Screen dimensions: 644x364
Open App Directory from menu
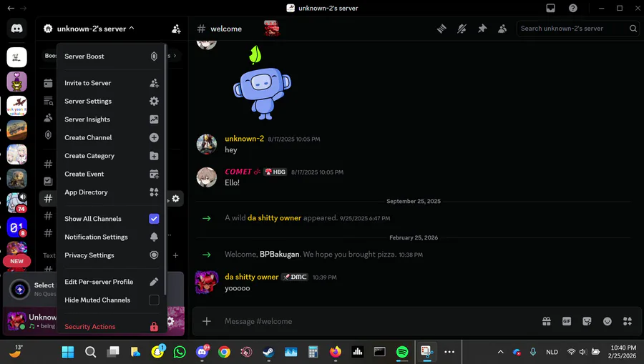112,192
